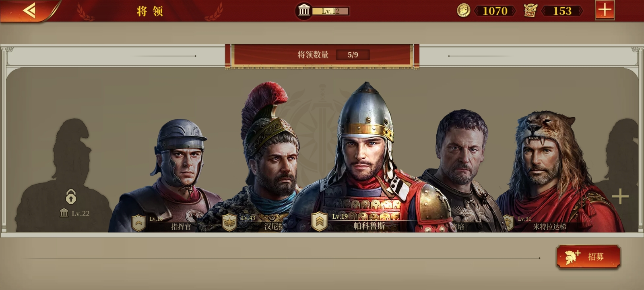Tap the Lv.22 unlock requirement label
The width and height of the screenshot is (644, 290).
(x=75, y=213)
